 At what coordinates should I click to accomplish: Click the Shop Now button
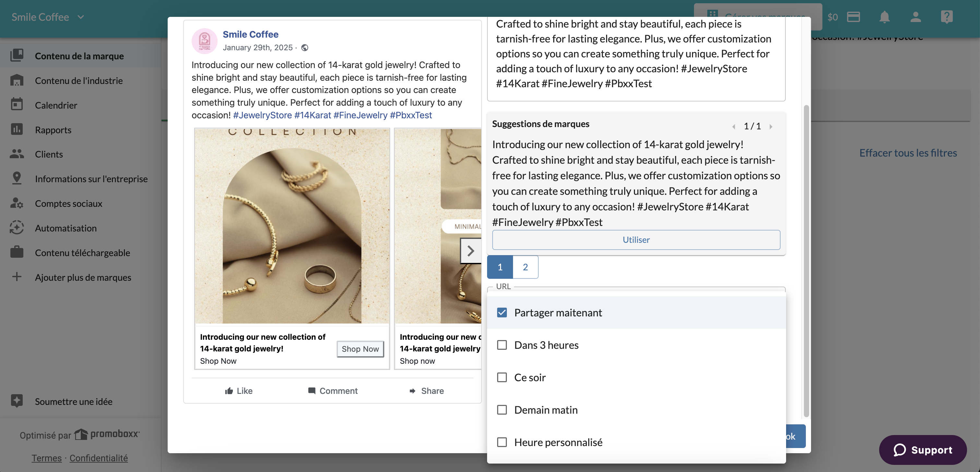360,349
